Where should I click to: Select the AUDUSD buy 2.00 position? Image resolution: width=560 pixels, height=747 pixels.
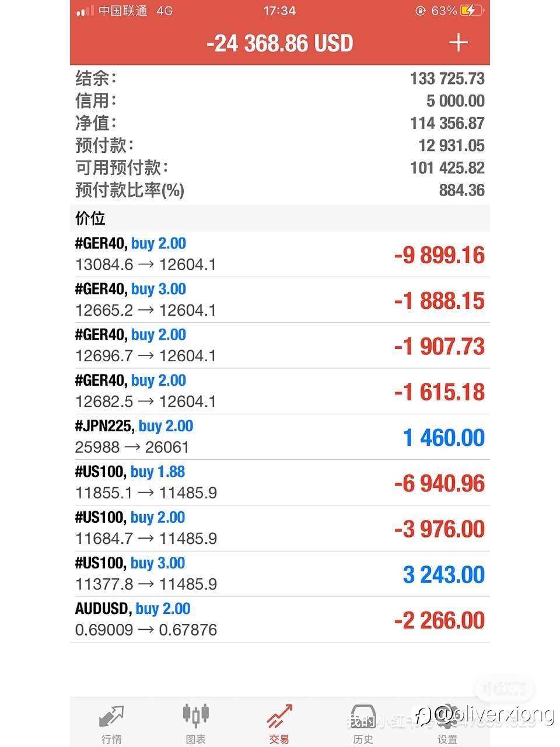point(279,619)
